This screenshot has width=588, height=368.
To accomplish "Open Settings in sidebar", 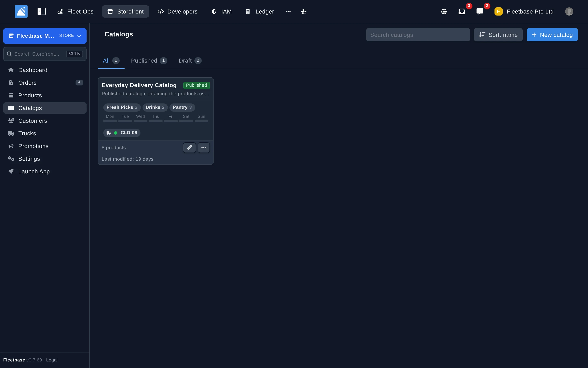I will pos(45,159).
